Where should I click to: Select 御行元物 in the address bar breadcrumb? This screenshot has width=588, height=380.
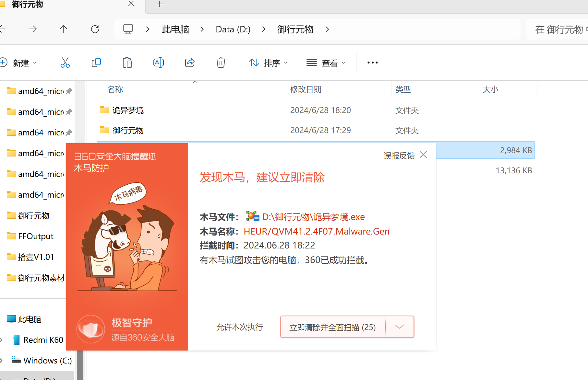tap(295, 29)
